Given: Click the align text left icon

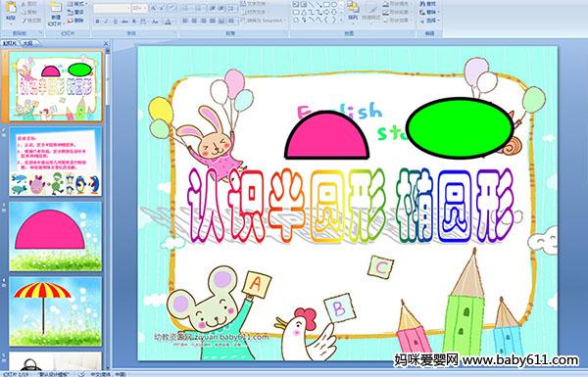Looking at the screenshot, I should pyautogui.click(x=185, y=21).
